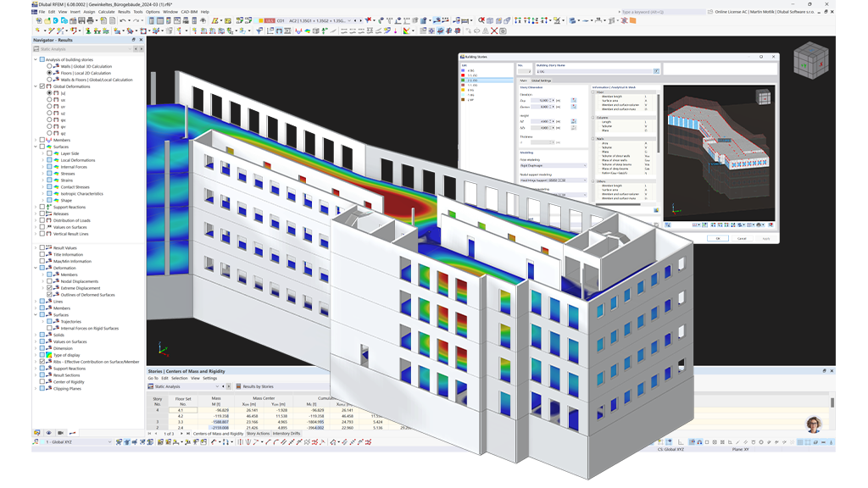Open the Rigid Diaphragm floor modeling dropdown

pyautogui.click(x=585, y=165)
